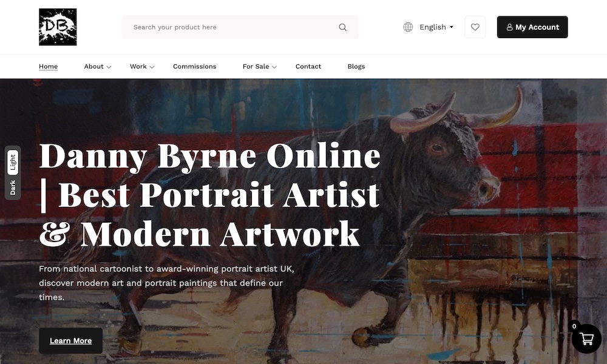Expand the About menu chevron

click(109, 67)
